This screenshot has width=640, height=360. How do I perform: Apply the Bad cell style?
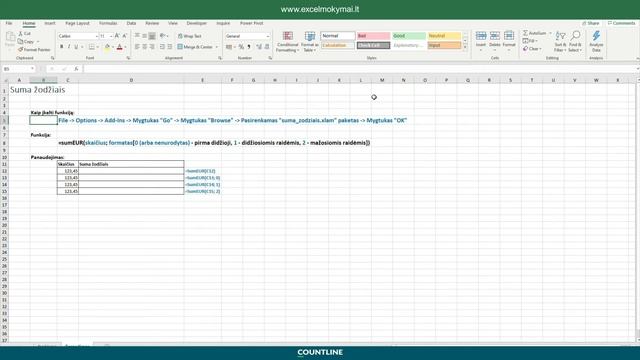pyautogui.click(x=373, y=36)
